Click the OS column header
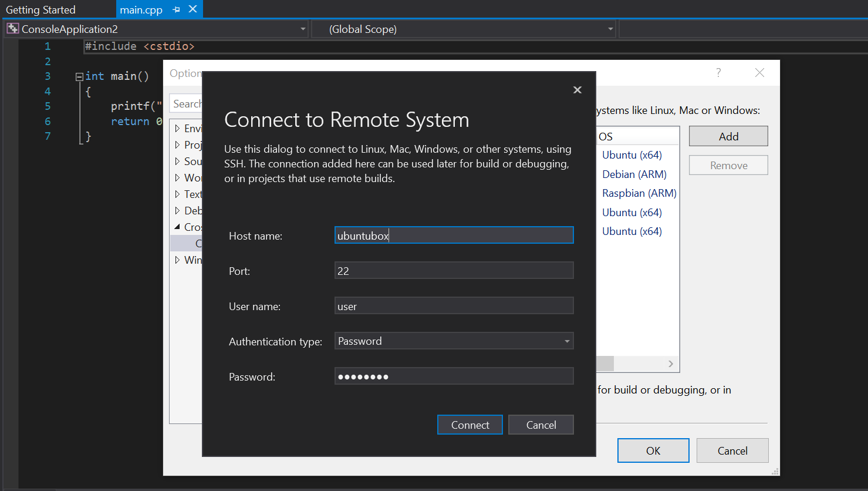Image resolution: width=868 pixels, height=491 pixels. (637, 136)
